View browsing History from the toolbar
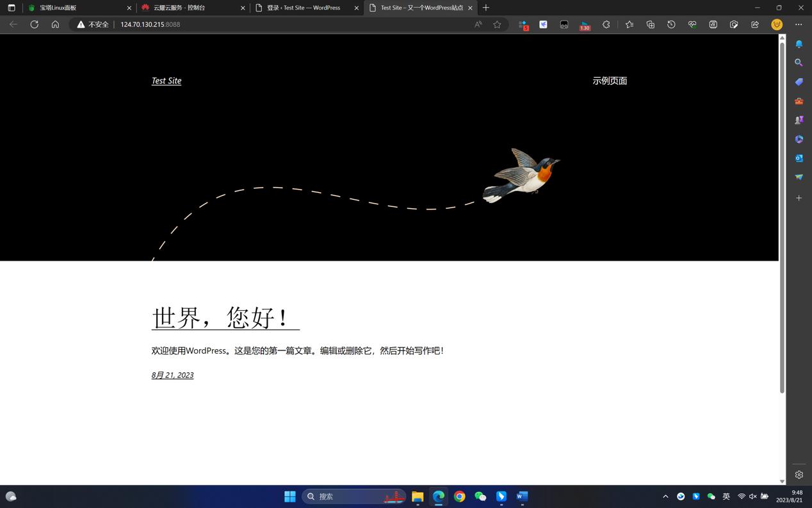The height and width of the screenshot is (508, 812). (671, 24)
